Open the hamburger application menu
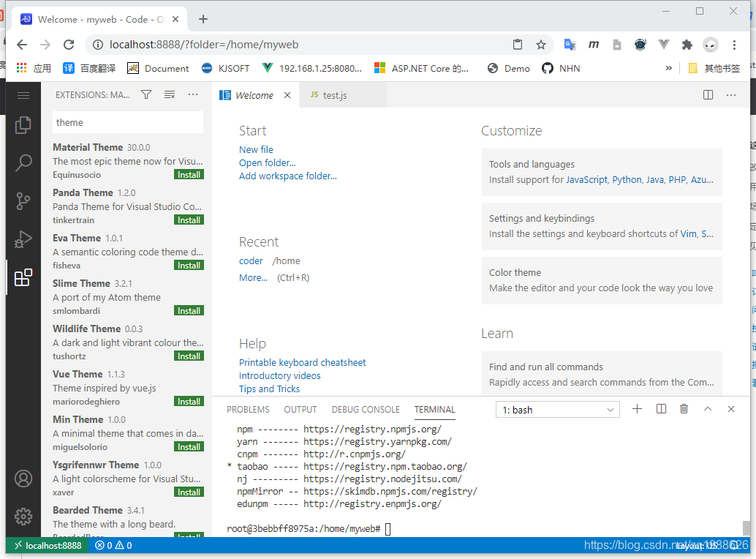This screenshot has height=559, width=756. [x=23, y=95]
